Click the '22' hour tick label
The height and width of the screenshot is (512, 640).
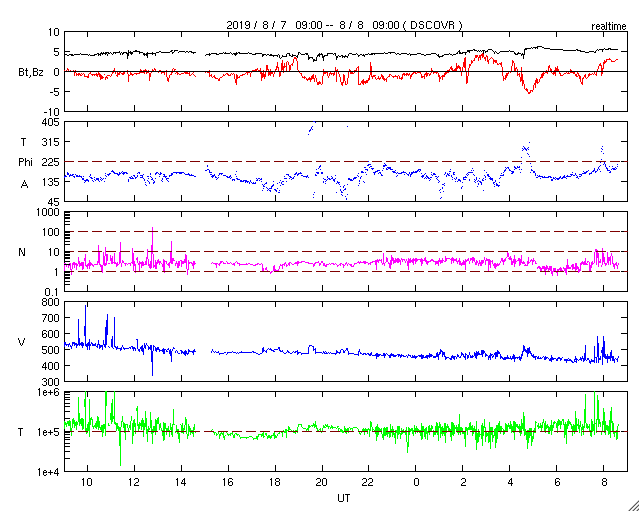click(369, 483)
